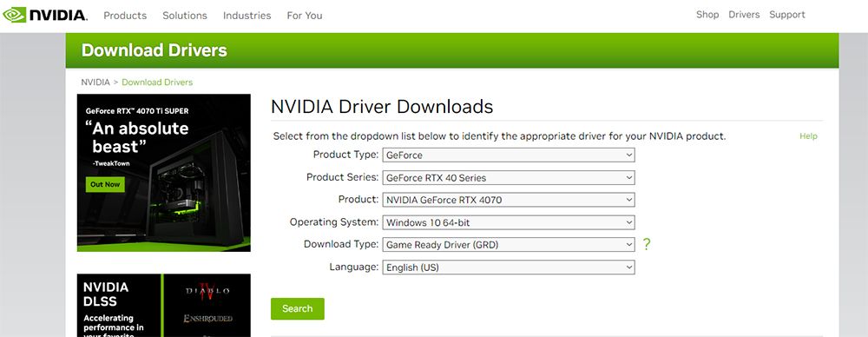Viewport: 868px width, 337px height.
Task: Expand the Product Series dropdown
Action: tap(508, 178)
